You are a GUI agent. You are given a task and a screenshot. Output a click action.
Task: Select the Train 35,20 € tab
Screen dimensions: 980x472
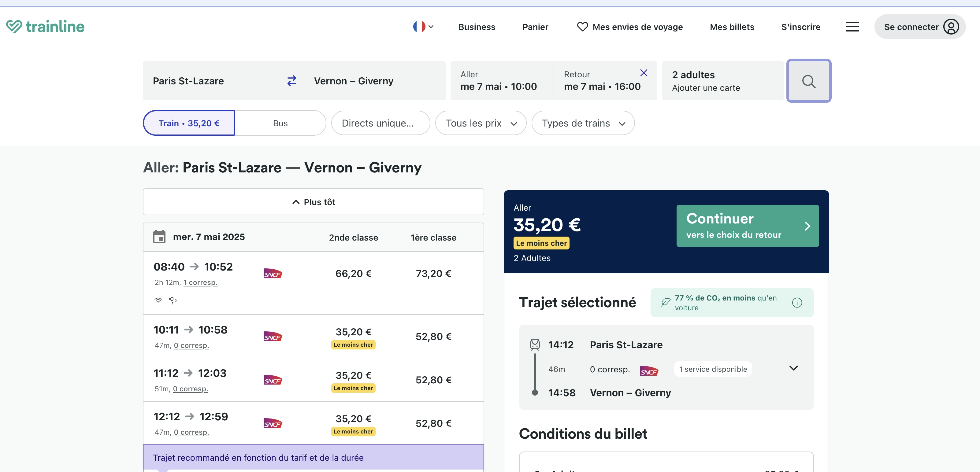coord(189,123)
